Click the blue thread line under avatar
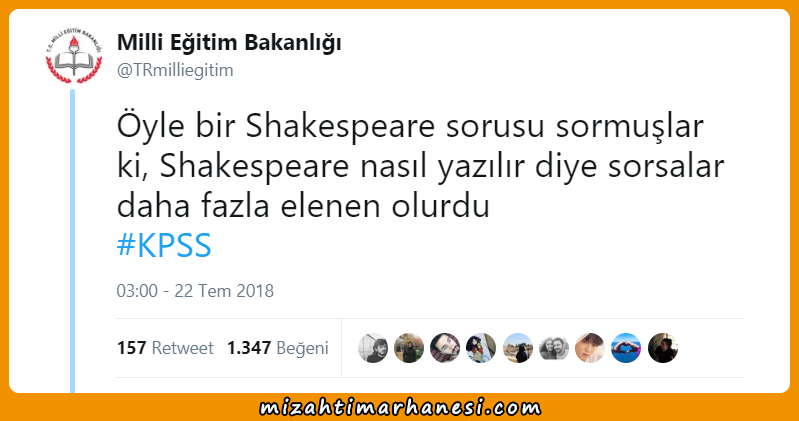Viewport: 799px width, 421px height. (72, 241)
